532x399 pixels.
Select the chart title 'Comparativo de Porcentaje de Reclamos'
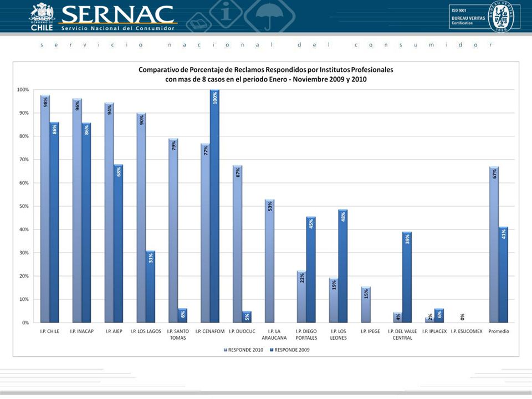pos(265,70)
